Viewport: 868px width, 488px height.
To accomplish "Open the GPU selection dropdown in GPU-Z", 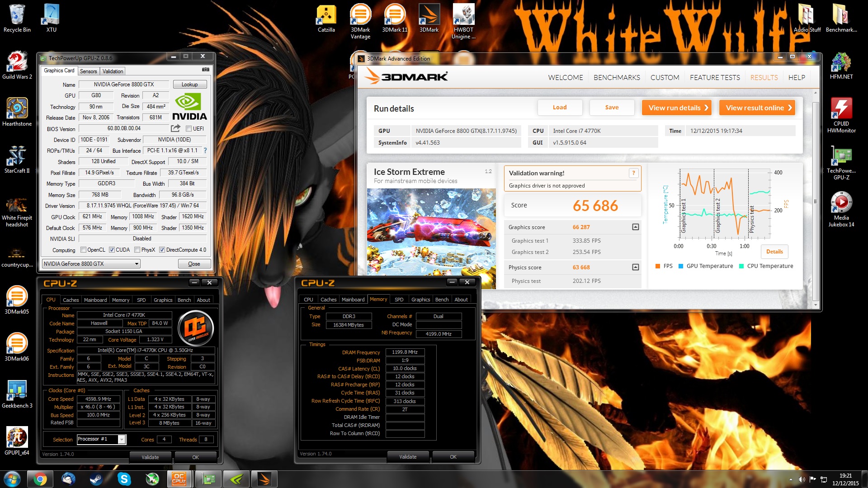I will point(91,264).
